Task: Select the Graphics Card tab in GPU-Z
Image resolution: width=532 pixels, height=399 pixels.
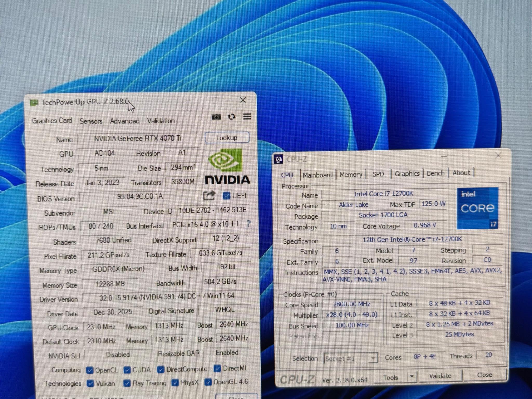Action: 52,121
